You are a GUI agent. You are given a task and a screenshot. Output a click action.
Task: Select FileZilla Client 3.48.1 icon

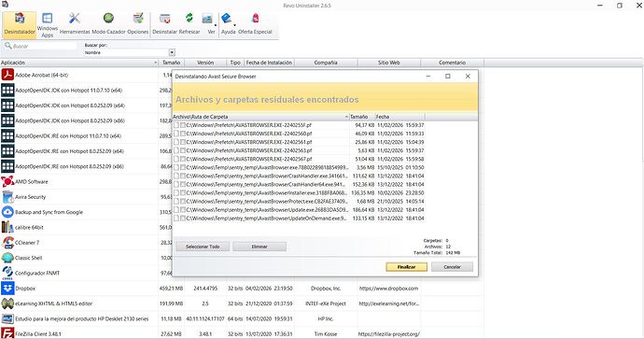(x=7, y=333)
